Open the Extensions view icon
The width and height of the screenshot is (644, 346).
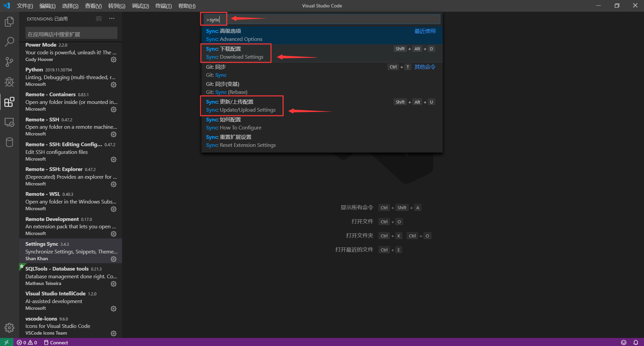[x=9, y=102]
